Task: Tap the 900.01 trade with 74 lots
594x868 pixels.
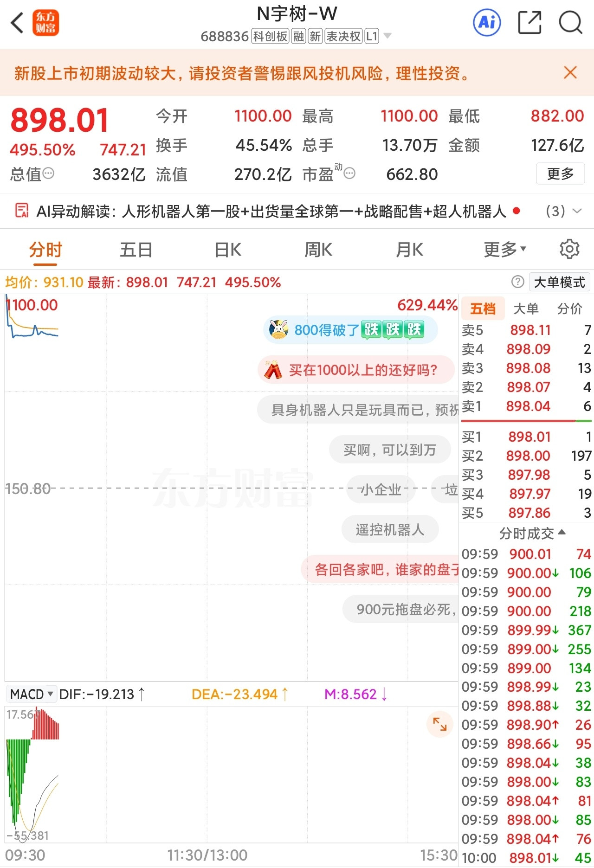Action: click(526, 554)
